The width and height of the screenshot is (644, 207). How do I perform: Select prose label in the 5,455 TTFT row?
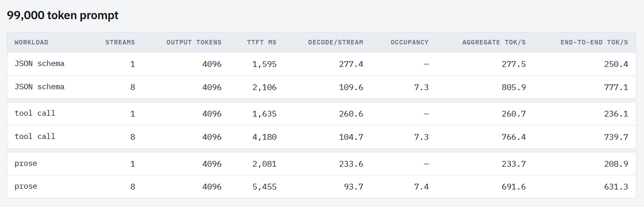coord(26,187)
